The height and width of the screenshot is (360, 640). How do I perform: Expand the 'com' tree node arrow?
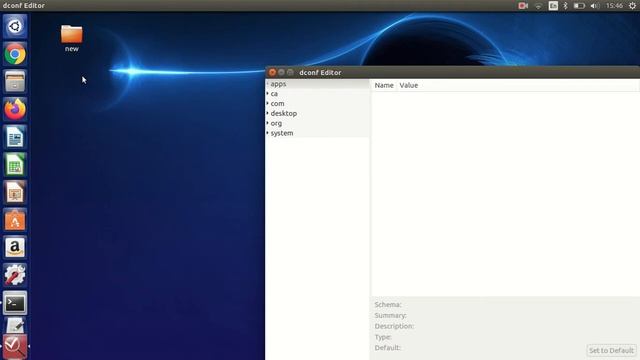268,103
